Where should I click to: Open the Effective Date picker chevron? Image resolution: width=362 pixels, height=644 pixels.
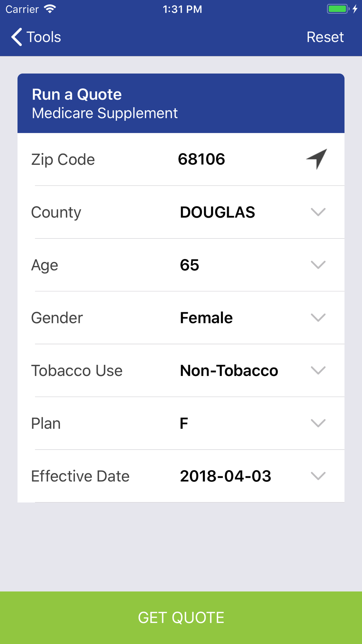pos(318,476)
